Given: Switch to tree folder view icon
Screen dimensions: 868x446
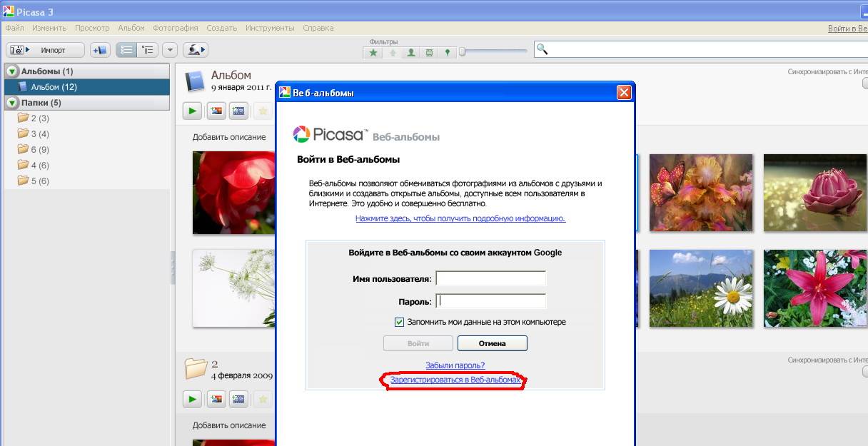Looking at the screenshot, I should pyautogui.click(x=148, y=50).
